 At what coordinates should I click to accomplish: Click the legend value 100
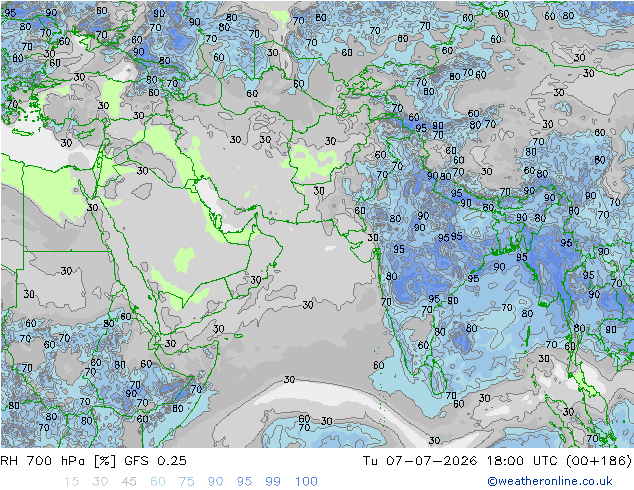[x=306, y=481]
